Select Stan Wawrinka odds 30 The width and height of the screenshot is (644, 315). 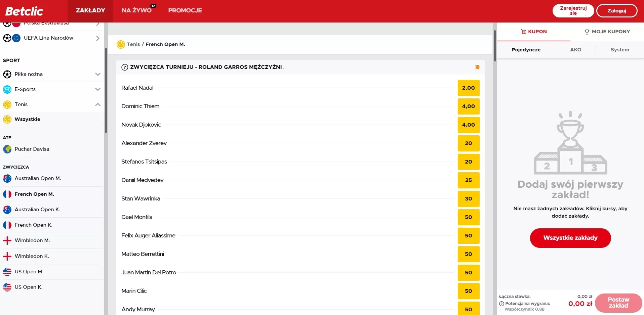[468, 199]
